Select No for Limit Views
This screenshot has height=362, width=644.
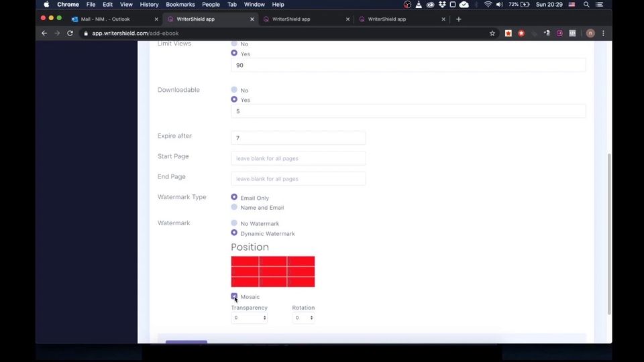click(x=234, y=43)
